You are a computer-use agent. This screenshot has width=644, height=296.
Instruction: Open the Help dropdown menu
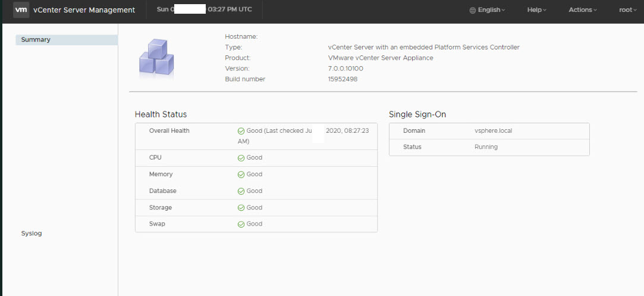[x=536, y=10]
